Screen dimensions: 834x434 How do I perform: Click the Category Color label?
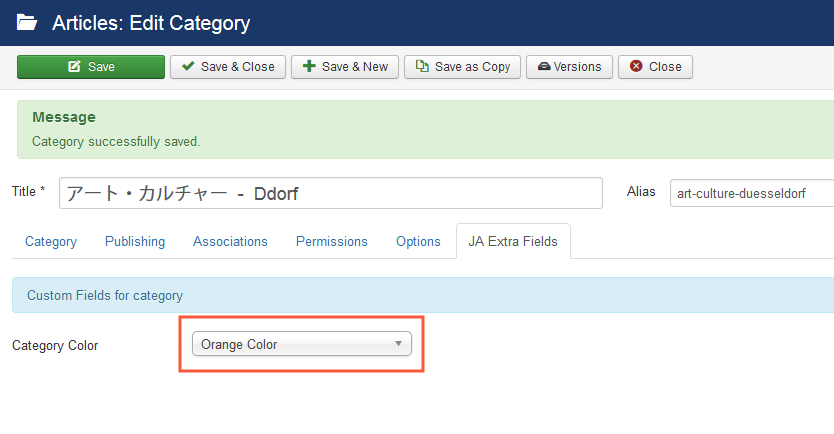[x=55, y=345]
